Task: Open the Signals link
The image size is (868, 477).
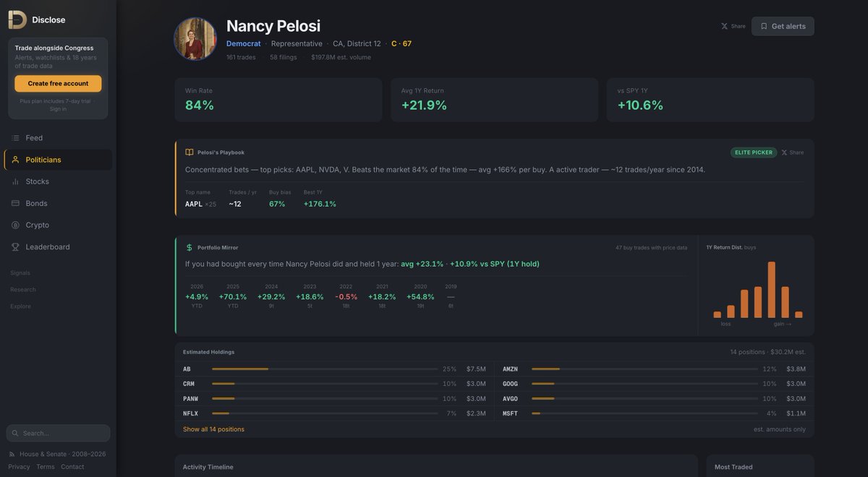Action: [x=20, y=272]
